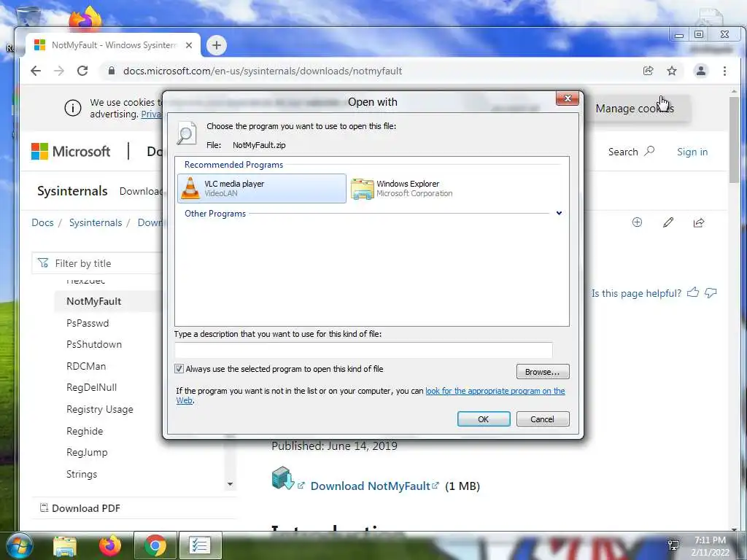This screenshot has width=747, height=560.
Task: Open Strings in sidebar
Action: pos(82,474)
